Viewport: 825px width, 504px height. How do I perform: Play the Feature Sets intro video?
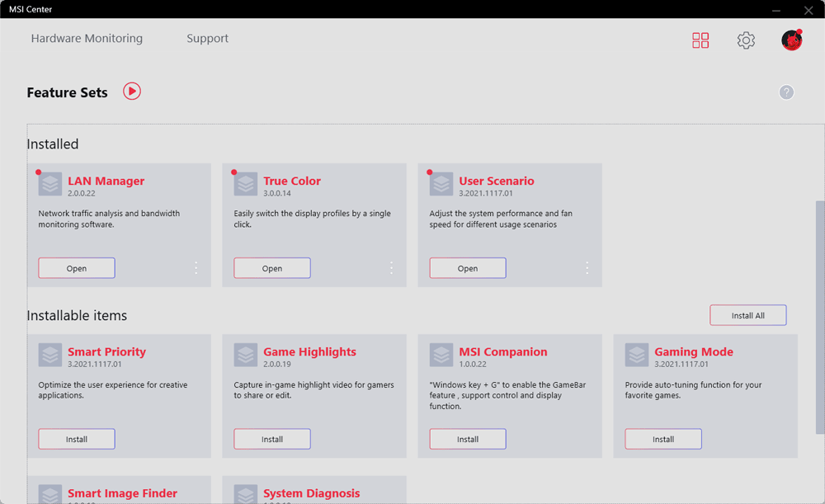pos(132,91)
